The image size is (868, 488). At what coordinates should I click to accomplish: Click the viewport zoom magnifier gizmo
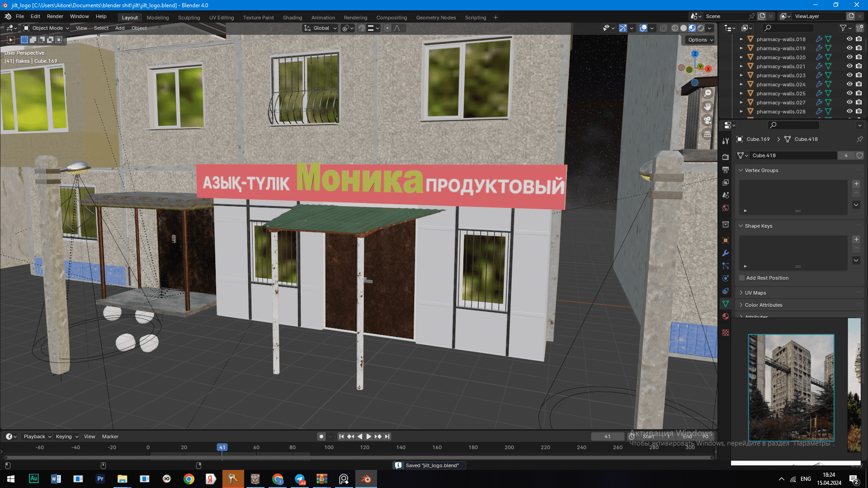tap(708, 93)
